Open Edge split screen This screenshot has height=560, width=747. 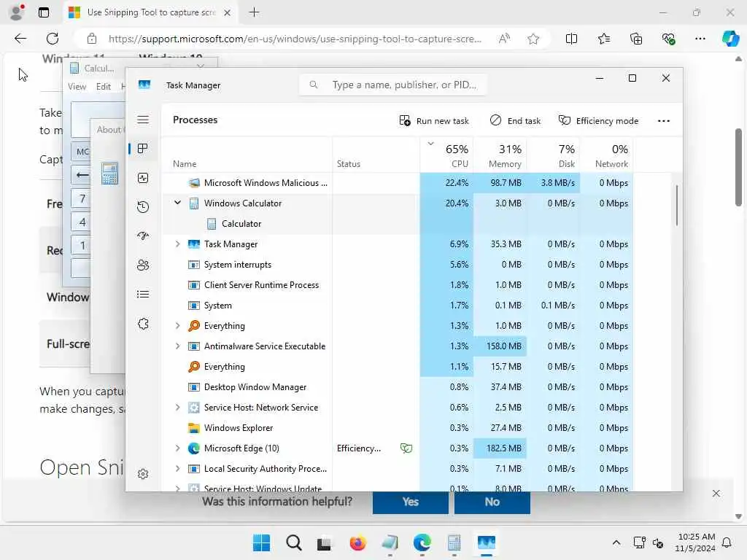click(x=571, y=39)
